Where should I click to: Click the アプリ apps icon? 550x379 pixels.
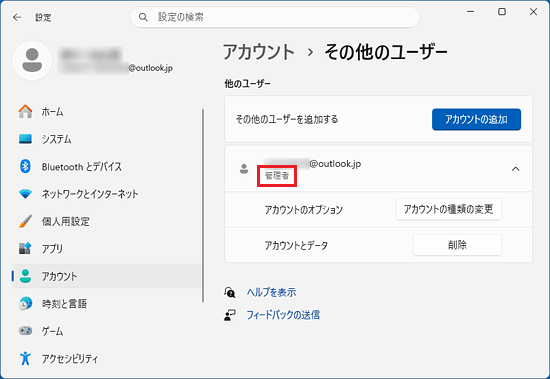coord(25,248)
